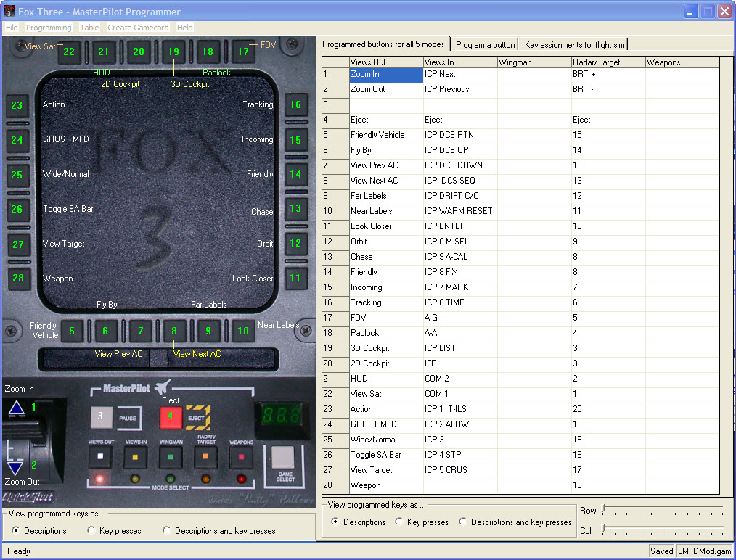Click MFD button 7 View Prev AC
The height and width of the screenshot is (560, 736).
pos(140,331)
